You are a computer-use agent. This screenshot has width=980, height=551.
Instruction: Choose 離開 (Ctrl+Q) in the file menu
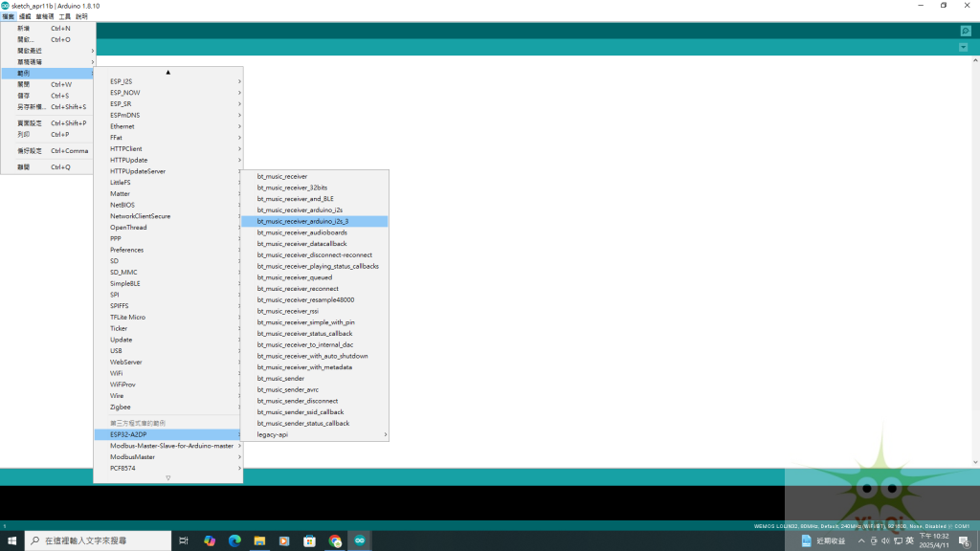[x=48, y=166]
